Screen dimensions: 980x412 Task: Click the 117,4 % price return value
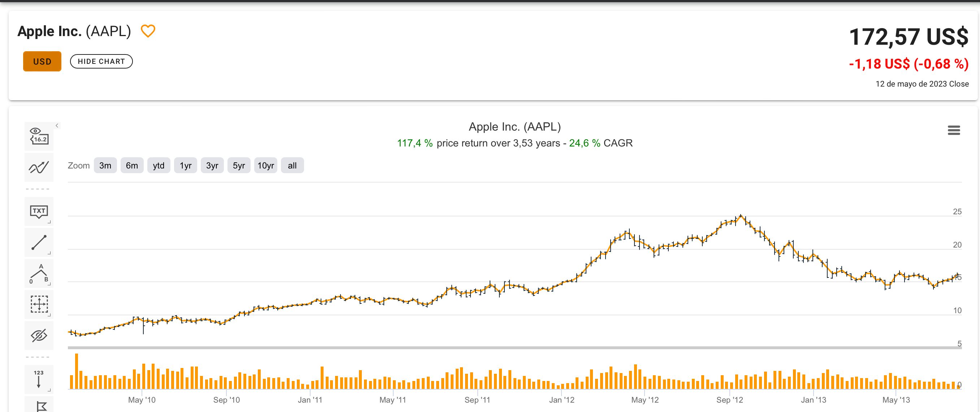coord(415,143)
